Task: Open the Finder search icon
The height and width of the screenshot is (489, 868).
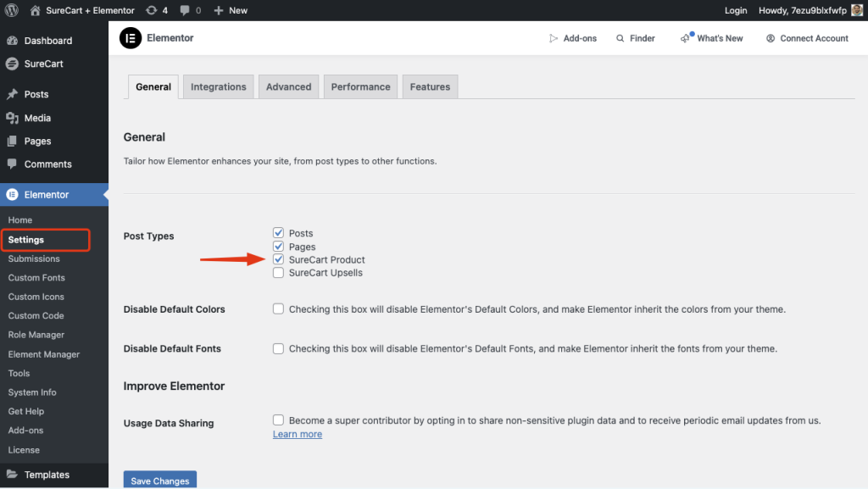Action: [620, 38]
